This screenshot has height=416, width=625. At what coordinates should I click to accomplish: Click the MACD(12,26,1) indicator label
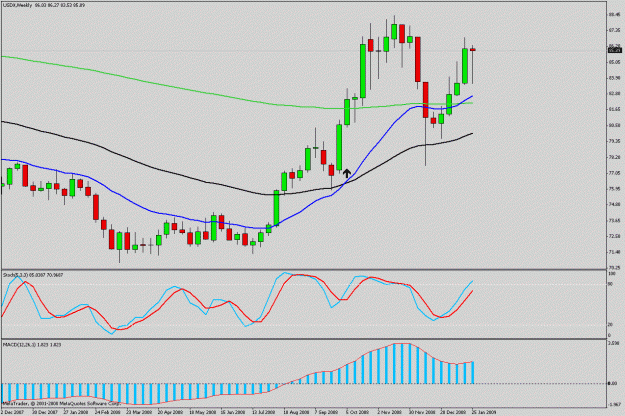click(32, 344)
